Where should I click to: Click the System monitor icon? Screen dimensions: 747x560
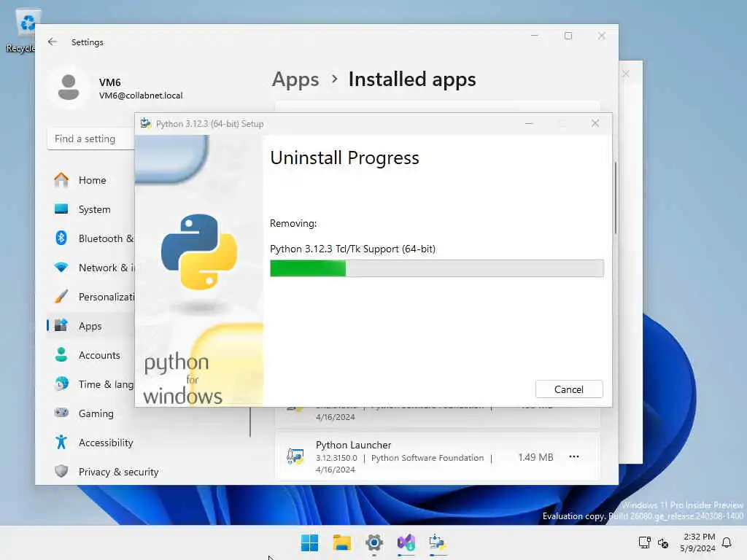click(61, 209)
